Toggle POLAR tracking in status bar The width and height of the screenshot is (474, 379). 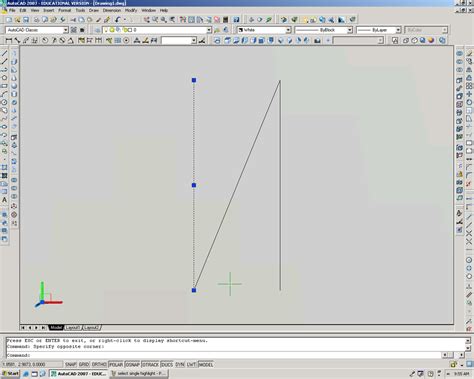(x=116, y=365)
